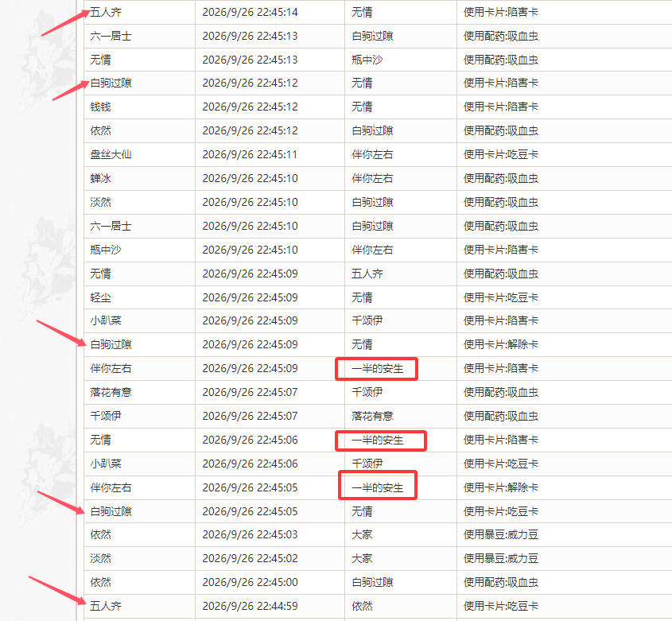Click the timestamp 2026/9/26 22:45:00
The height and width of the screenshot is (621, 672).
pyautogui.click(x=250, y=582)
